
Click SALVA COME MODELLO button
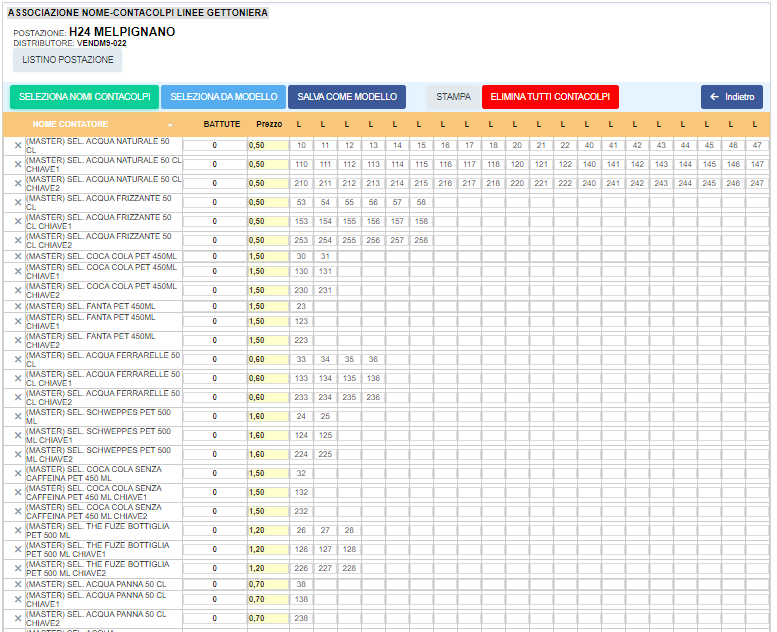(347, 97)
